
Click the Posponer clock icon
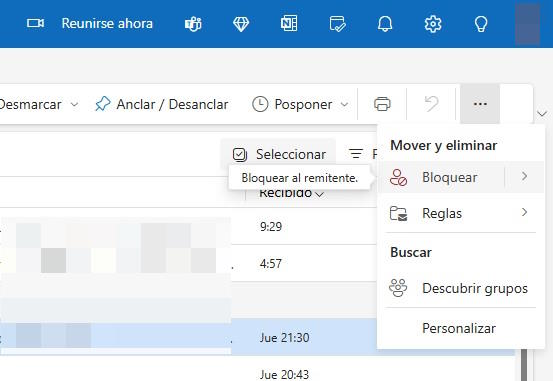pyautogui.click(x=260, y=104)
